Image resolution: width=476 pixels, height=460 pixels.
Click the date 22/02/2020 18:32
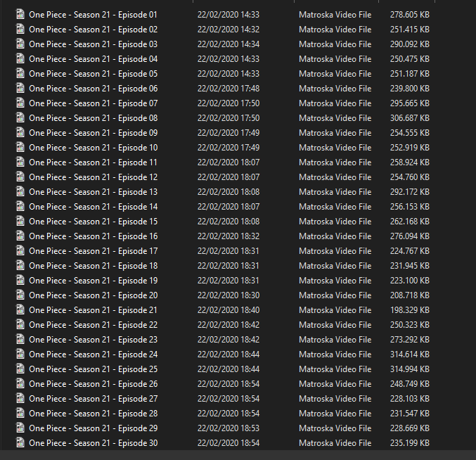[229, 236]
